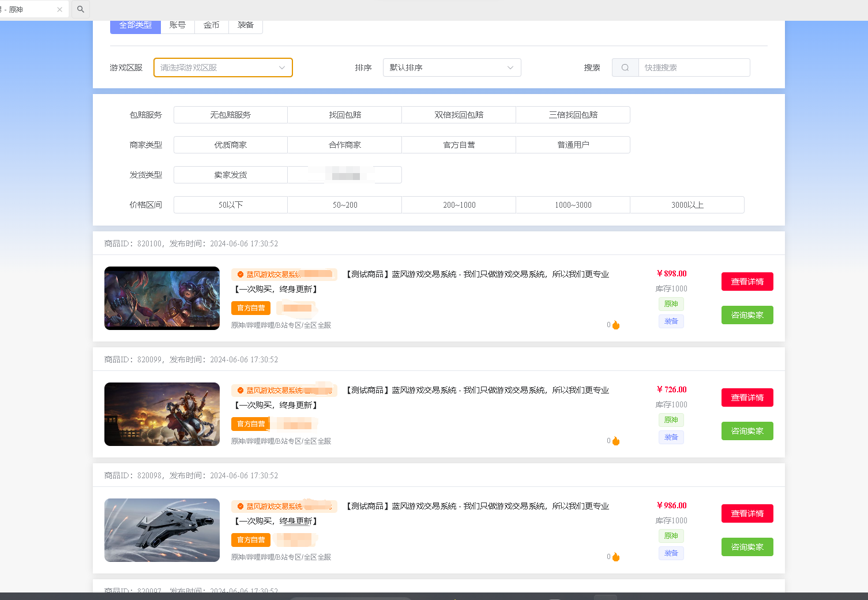Focus the 快捷搜索 search input field
Image resolution: width=868 pixels, height=600 pixels.
pyautogui.click(x=694, y=67)
